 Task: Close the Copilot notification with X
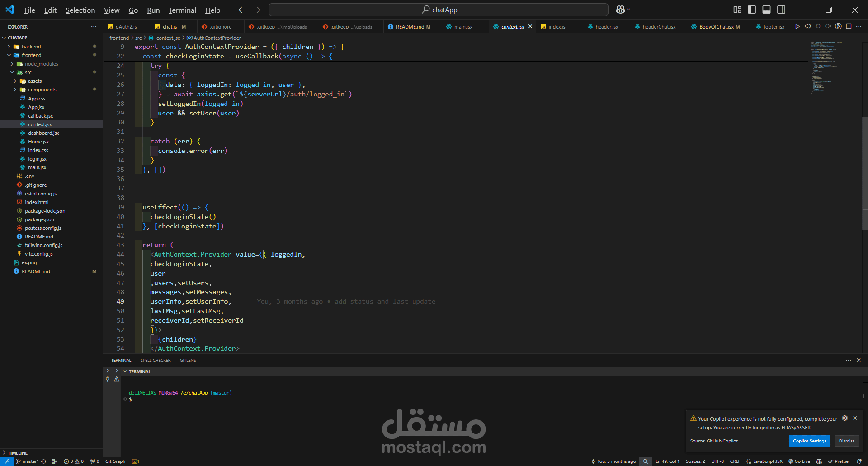855,418
